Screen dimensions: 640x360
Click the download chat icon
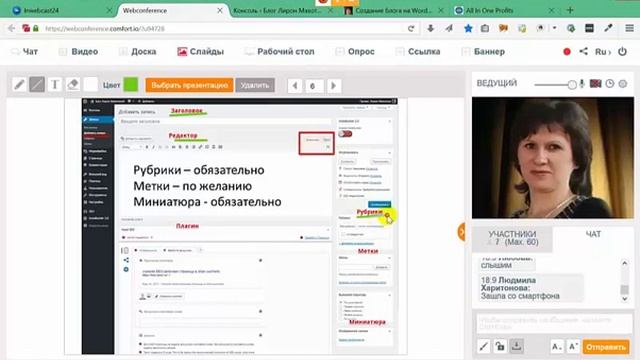[x=516, y=347]
